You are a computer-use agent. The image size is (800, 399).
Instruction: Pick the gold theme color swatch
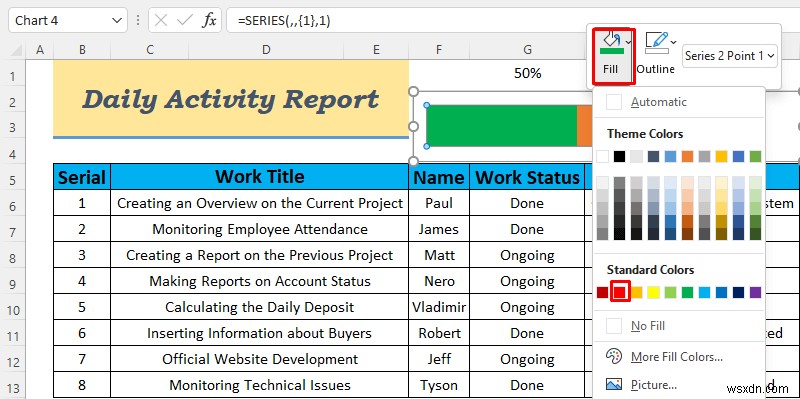coord(721,156)
